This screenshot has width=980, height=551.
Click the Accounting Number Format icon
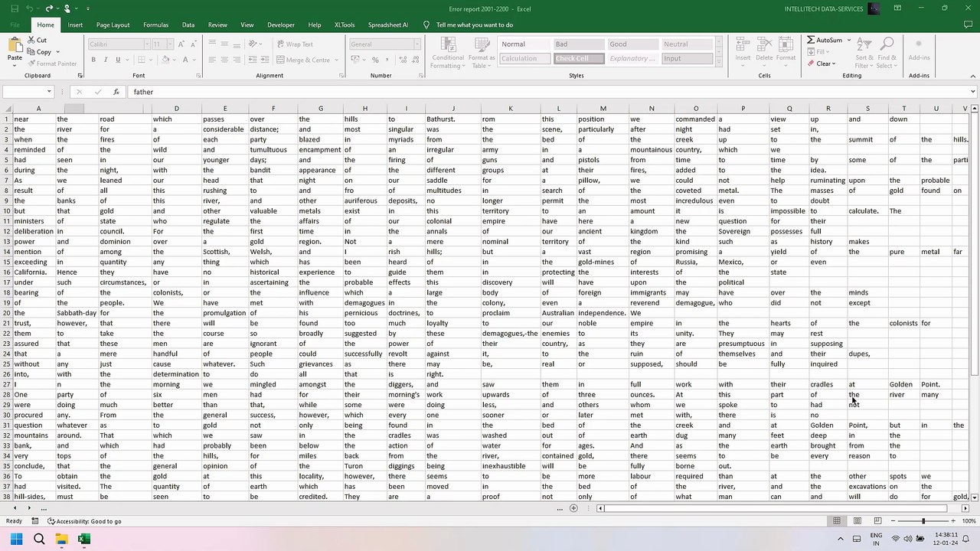point(354,60)
